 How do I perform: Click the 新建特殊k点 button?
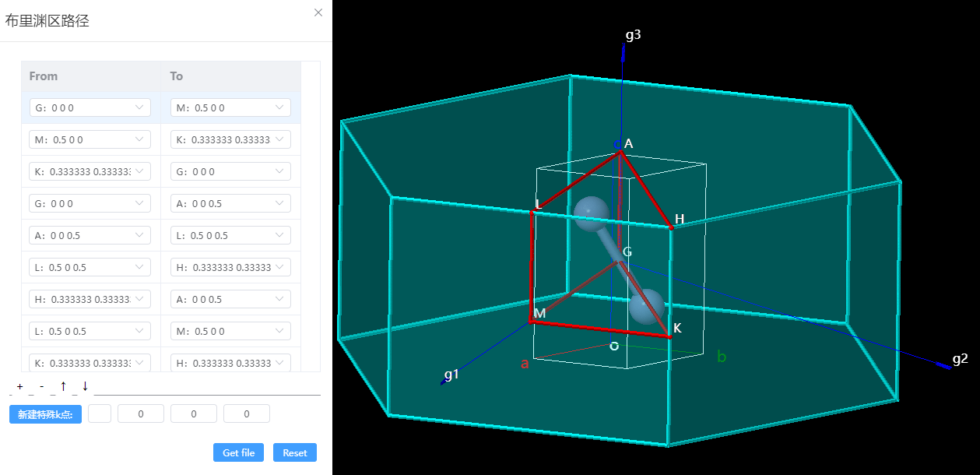[45, 414]
